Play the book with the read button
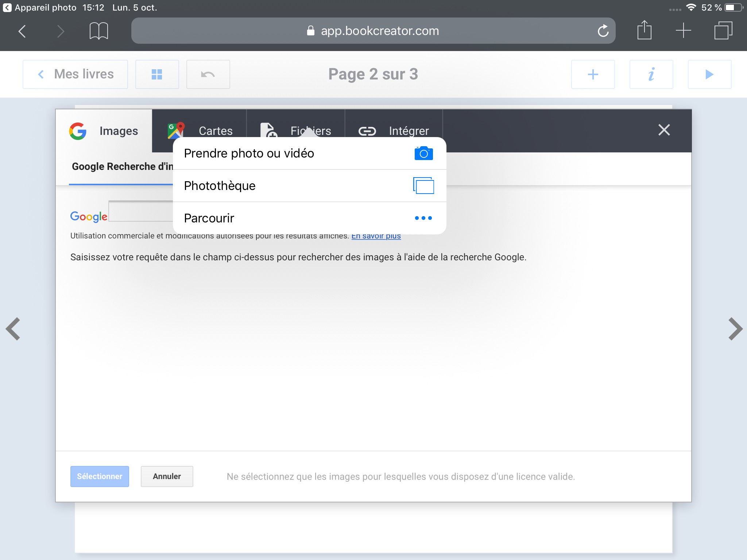 [709, 74]
